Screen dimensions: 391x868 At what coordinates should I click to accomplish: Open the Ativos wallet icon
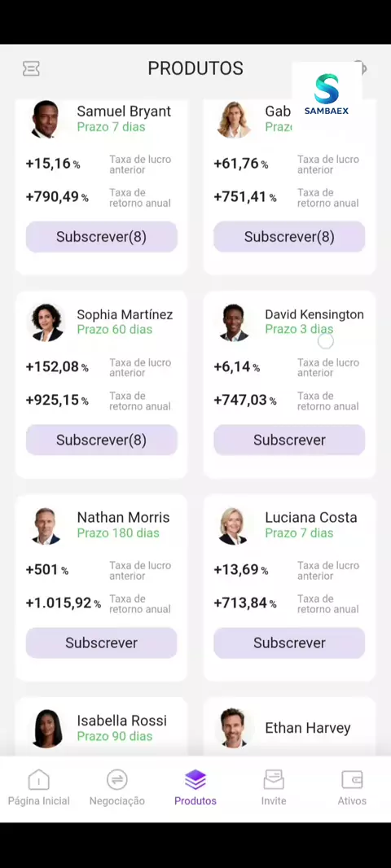coord(352,779)
